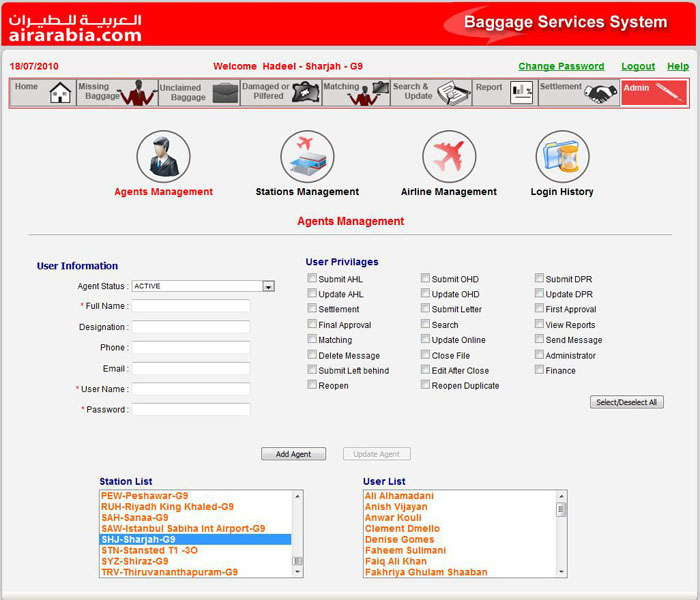
Task: Open Unclaimed Baggage suitcase icon
Action: click(x=225, y=93)
